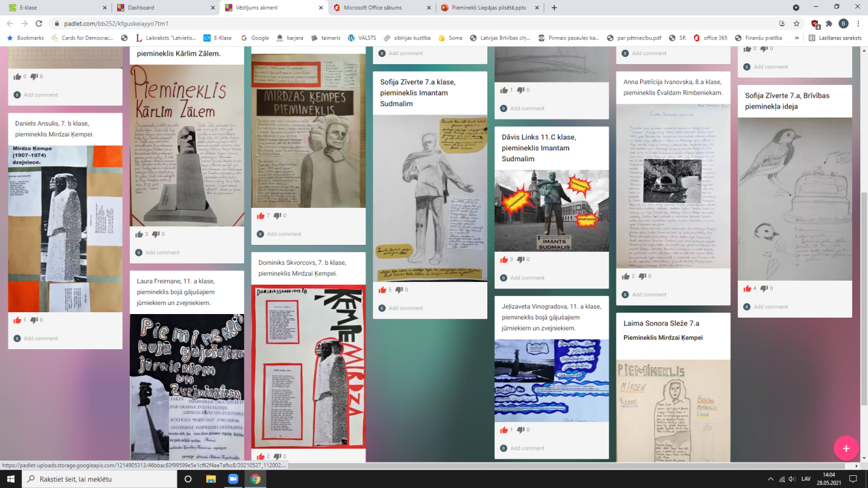Add comment on Jeļizaveta Vinogradova's post
The width and height of the screenshot is (868, 488).
pyautogui.click(x=527, y=448)
